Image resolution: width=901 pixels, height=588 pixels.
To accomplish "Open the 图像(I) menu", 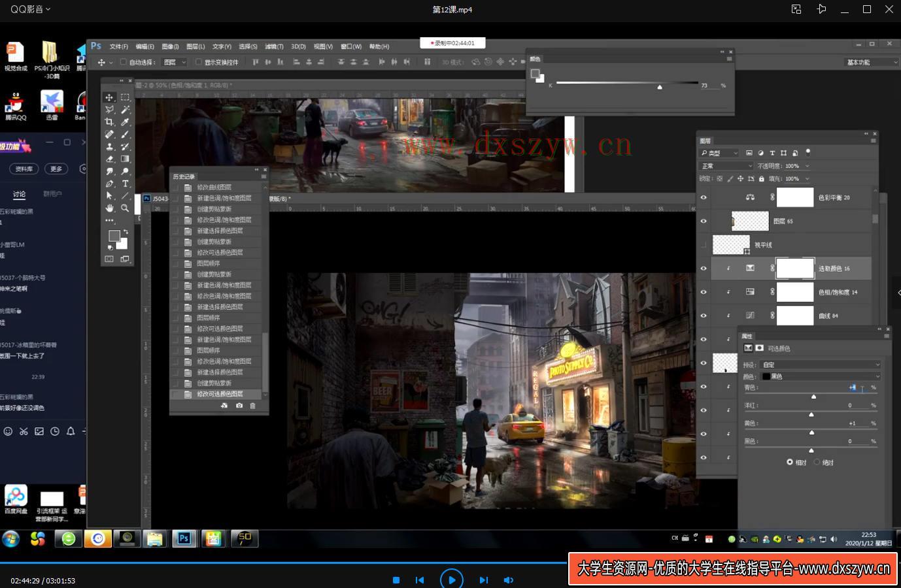I will tap(170, 46).
